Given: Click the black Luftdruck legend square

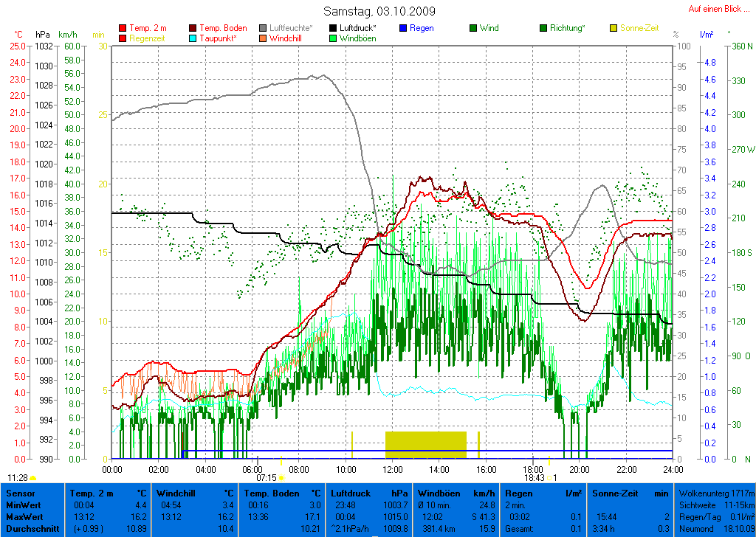Looking at the screenshot, I should click(x=334, y=28).
